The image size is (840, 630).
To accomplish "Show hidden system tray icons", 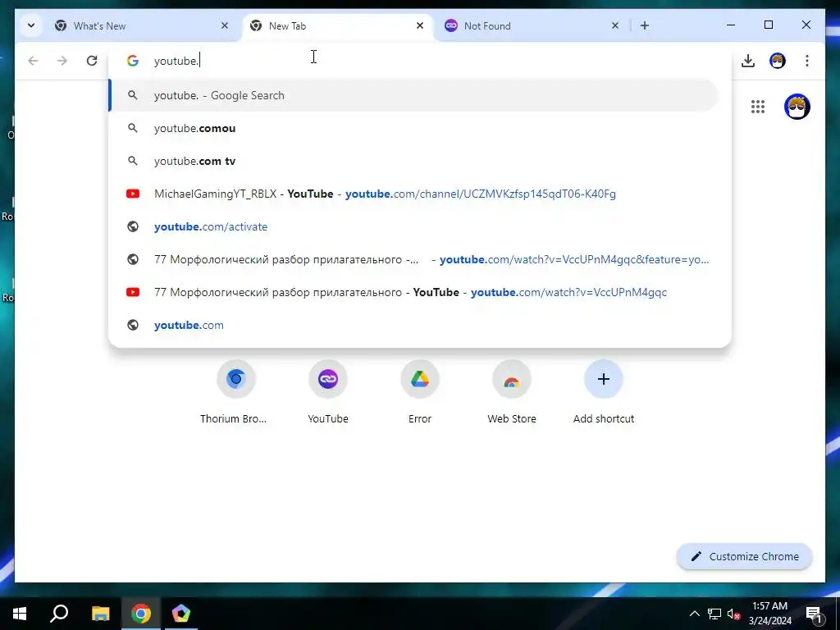I will [694, 614].
